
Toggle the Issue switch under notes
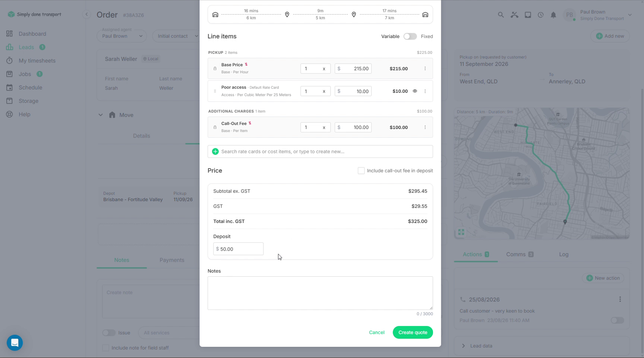click(109, 333)
